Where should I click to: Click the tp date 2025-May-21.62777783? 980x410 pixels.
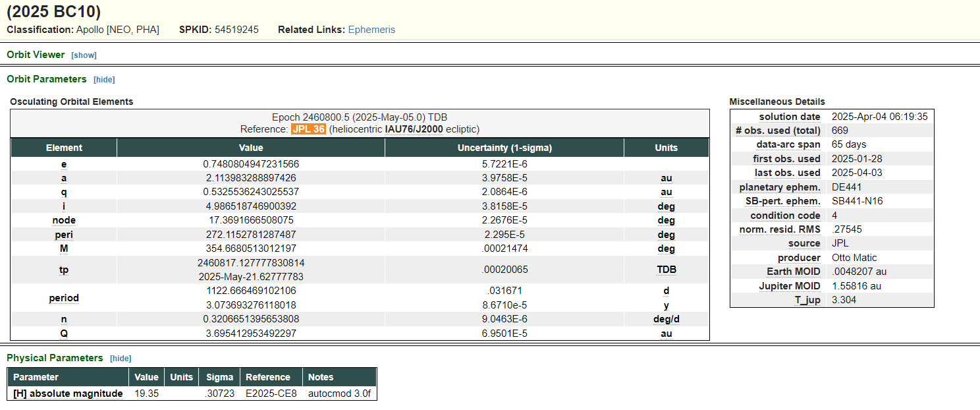click(251, 277)
